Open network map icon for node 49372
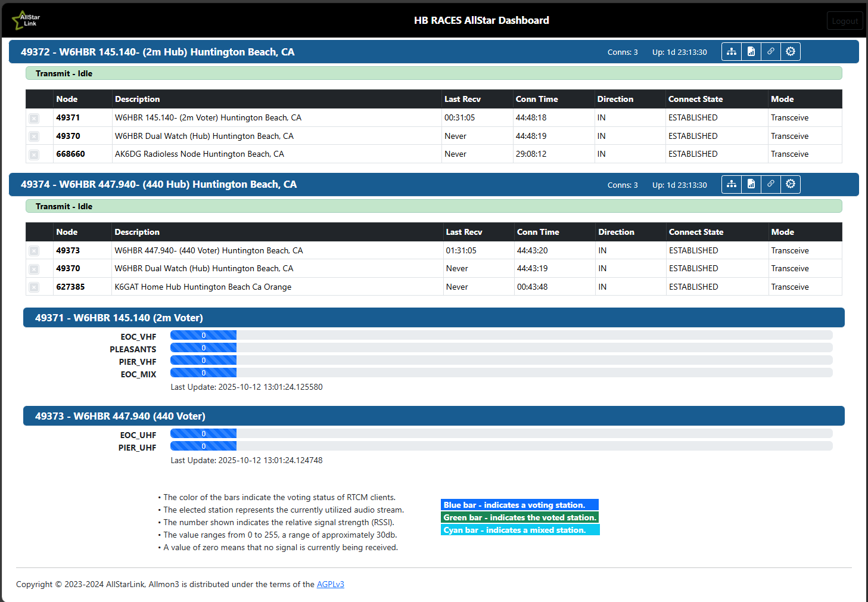The height and width of the screenshot is (602, 868). click(x=732, y=52)
